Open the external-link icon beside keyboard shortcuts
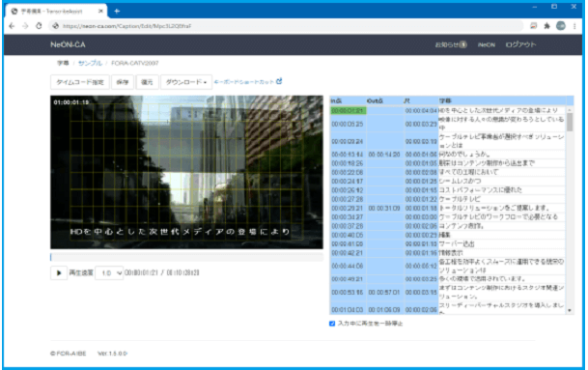The image size is (588, 370). click(279, 81)
